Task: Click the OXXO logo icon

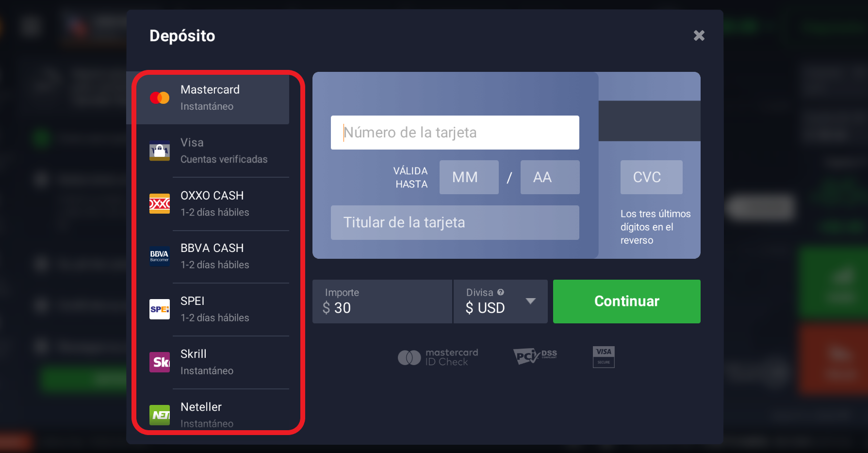Action: pyautogui.click(x=160, y=203)
